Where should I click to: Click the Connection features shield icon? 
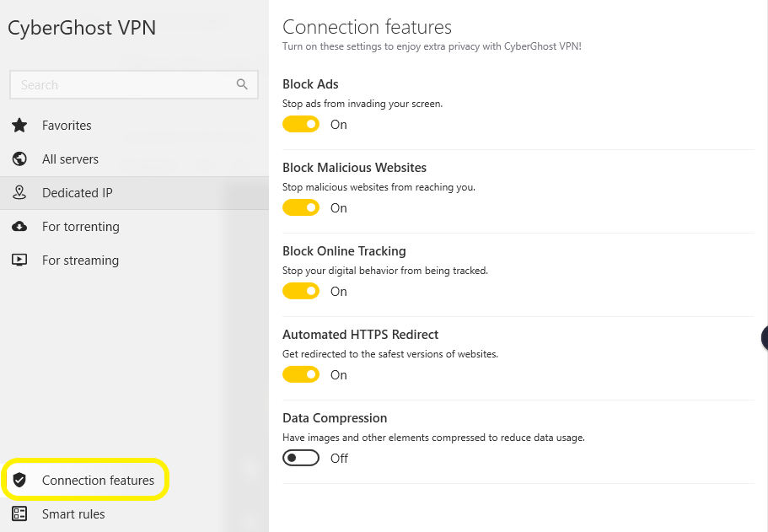point(19,480)
